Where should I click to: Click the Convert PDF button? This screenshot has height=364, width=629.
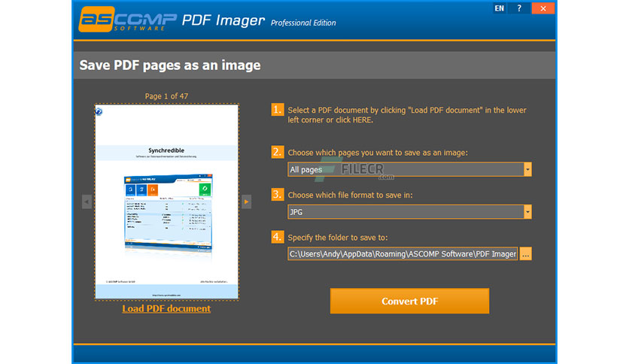pos(409,301)
